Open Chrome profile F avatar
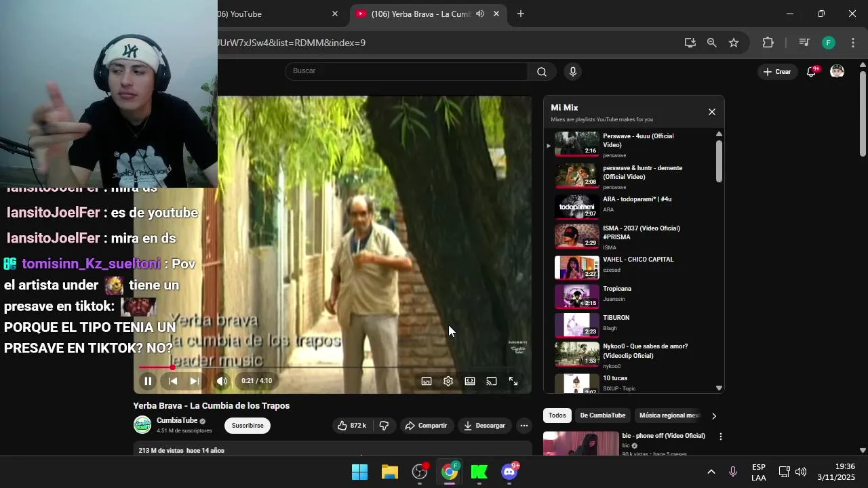The height and width of the screenshot is (488, 868). [x=829, y=43]
